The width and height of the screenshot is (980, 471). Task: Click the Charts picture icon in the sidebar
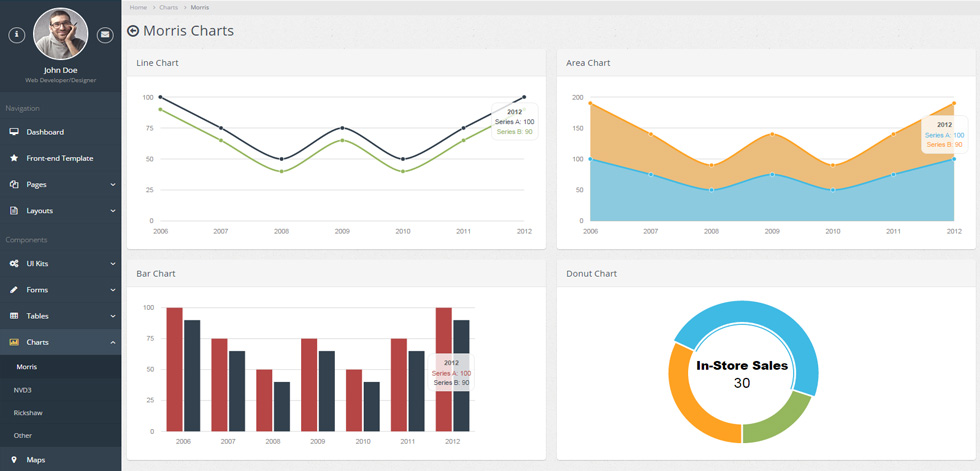(x=14, y=342)
